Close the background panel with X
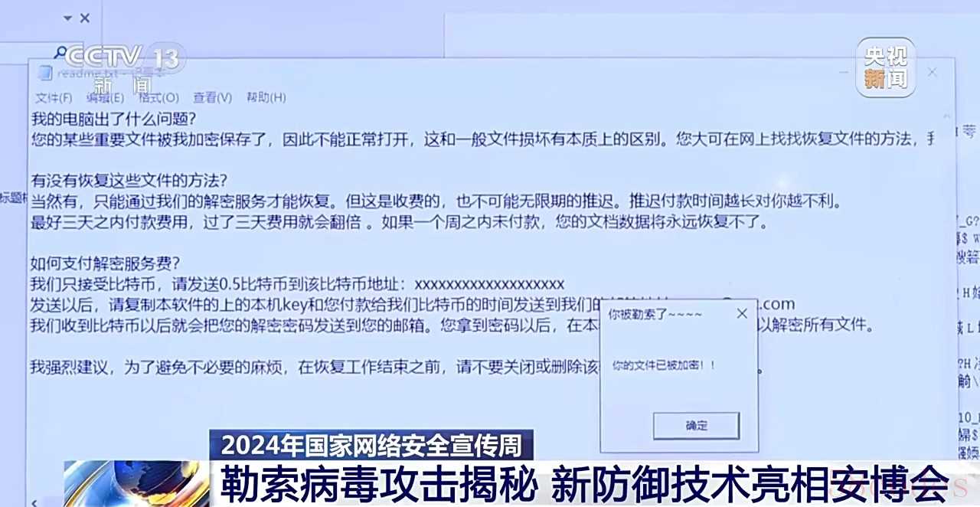The height and width of the screenshot is (507, 980). (x=85, y=18)
